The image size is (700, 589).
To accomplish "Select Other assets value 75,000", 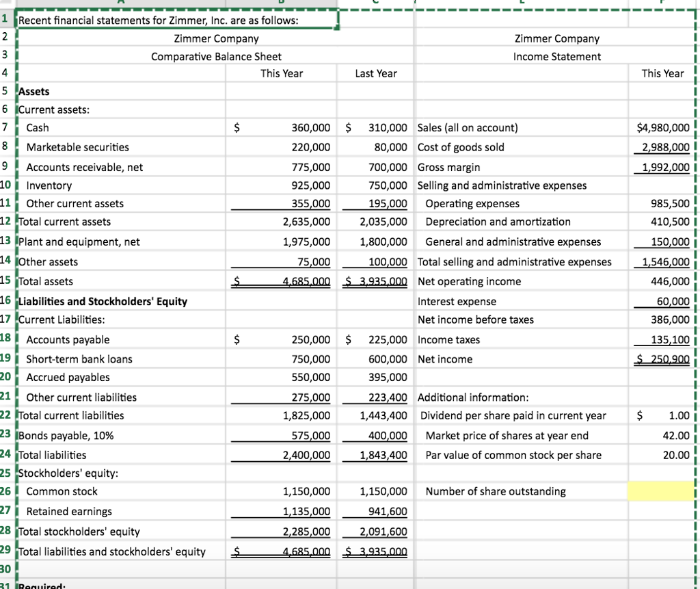I will click(x=314, y=262).
